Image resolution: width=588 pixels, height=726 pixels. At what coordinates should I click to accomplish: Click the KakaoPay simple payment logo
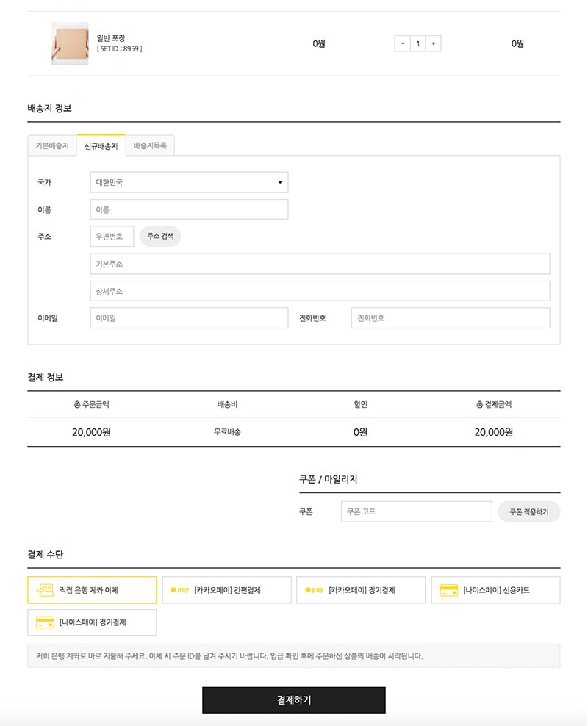click(179, 589)
